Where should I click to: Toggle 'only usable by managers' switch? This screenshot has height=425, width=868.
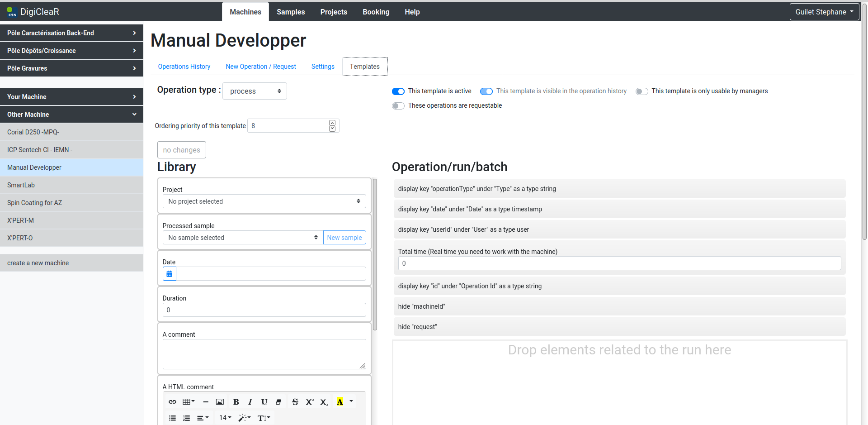(642, 91)
